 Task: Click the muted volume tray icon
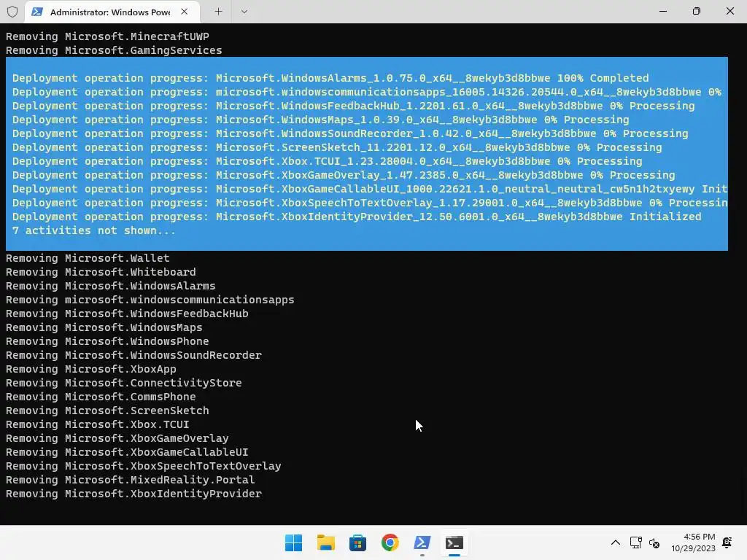click(654, 542)
